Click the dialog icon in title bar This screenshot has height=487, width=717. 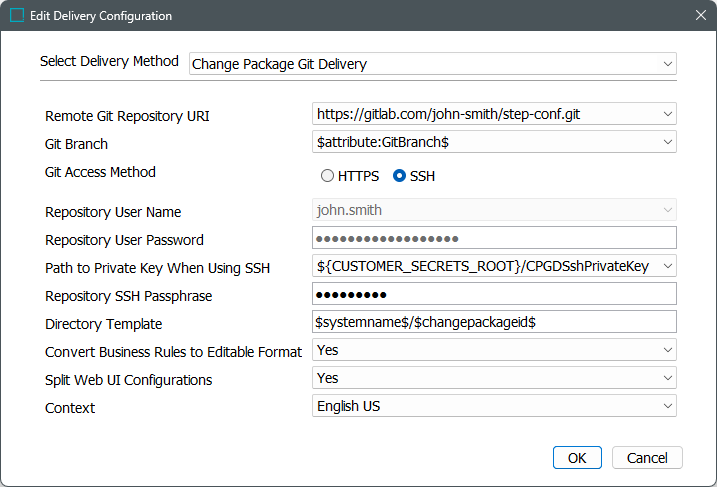(16, 16)
